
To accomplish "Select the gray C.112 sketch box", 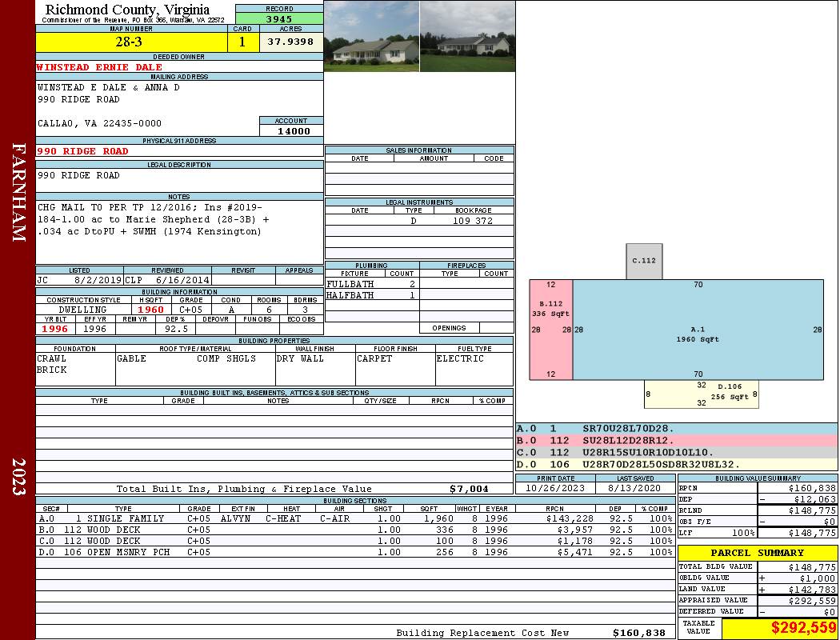I will point(644,262).
